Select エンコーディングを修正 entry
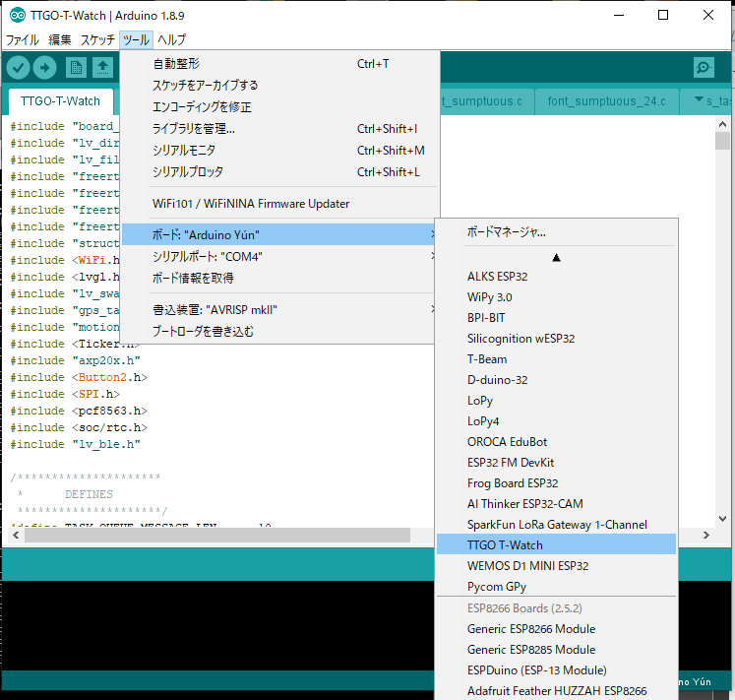 [278, 107]
